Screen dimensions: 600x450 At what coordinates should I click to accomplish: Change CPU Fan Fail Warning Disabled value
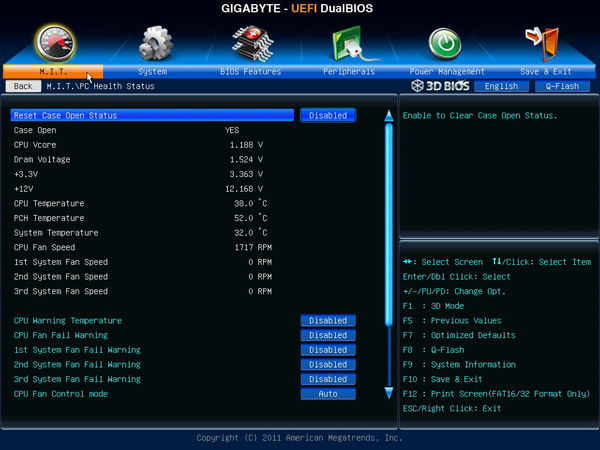(x=328, y=335)
